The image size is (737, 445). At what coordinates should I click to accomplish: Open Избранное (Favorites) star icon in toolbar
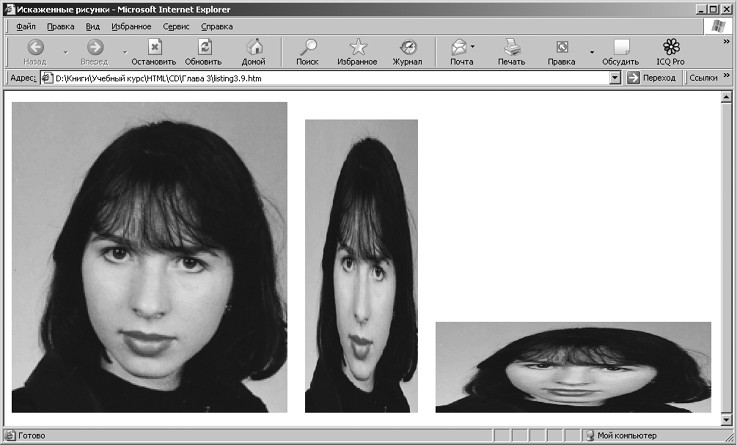[x=357, y=47]
